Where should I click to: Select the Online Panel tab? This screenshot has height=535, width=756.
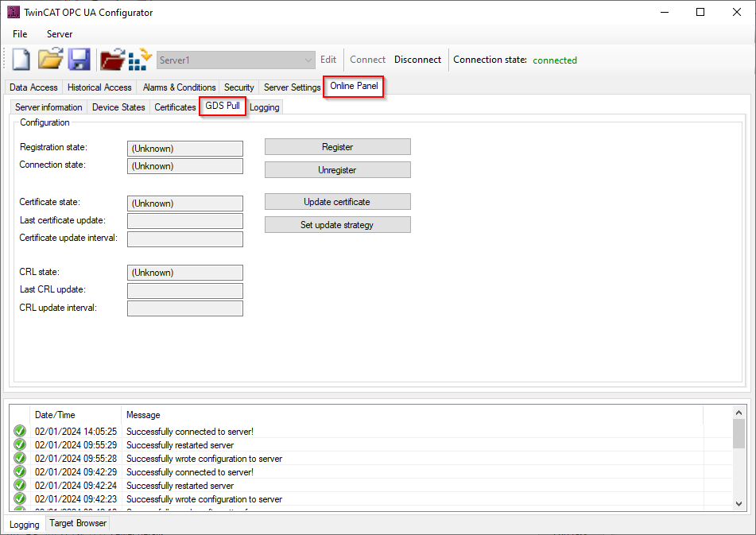point(354,86)
